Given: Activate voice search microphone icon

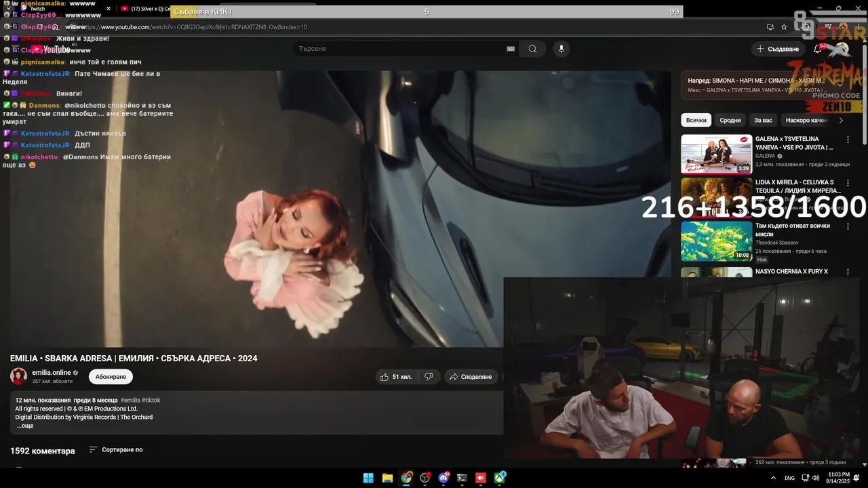Looking at the screenshot, I should pos(561,49).
